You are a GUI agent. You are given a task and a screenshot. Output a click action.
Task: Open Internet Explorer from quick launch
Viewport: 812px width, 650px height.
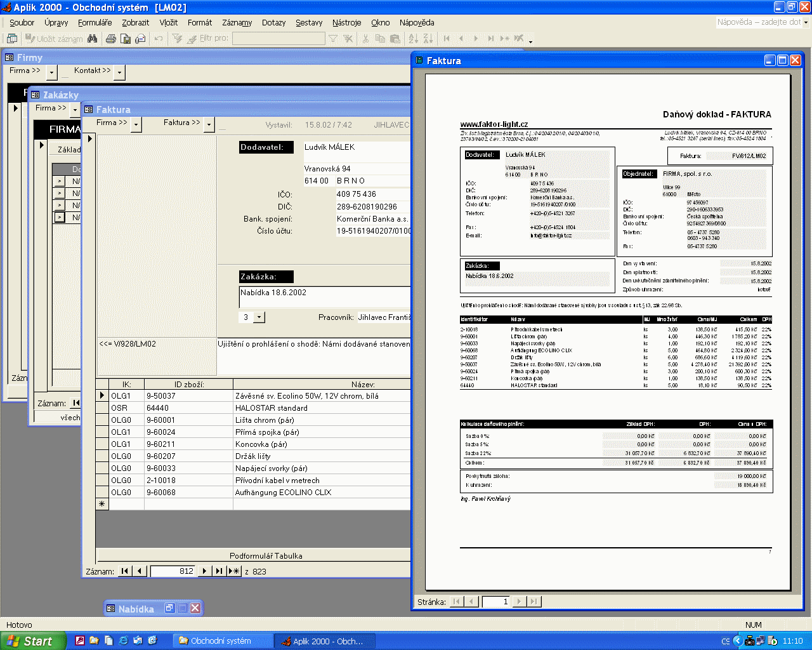(123, 640)
